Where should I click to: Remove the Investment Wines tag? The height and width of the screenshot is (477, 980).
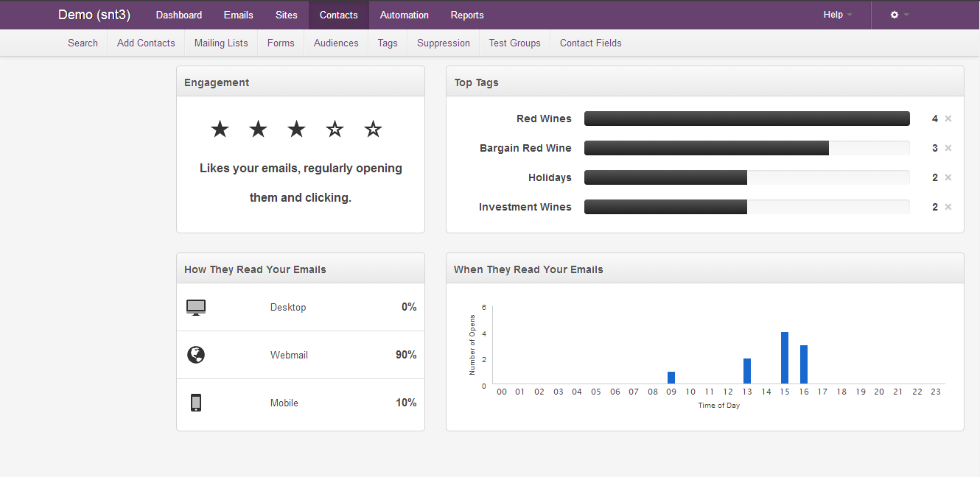pyautogui.click(x=948, y=207)
